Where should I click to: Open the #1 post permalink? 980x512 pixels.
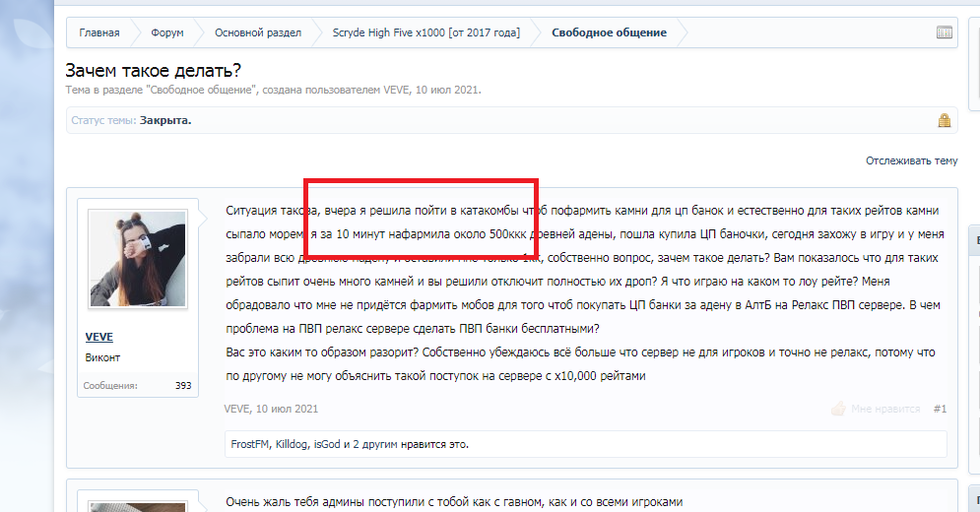pos(940,409)
